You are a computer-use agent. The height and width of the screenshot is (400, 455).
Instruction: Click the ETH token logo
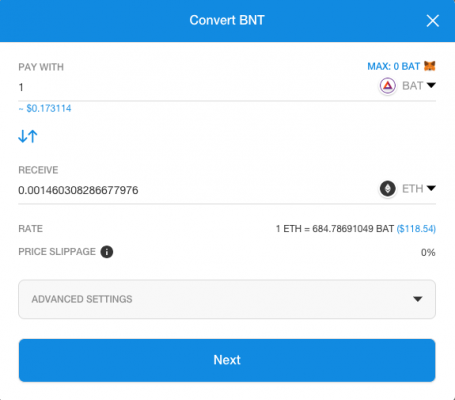tap(388, 189)
